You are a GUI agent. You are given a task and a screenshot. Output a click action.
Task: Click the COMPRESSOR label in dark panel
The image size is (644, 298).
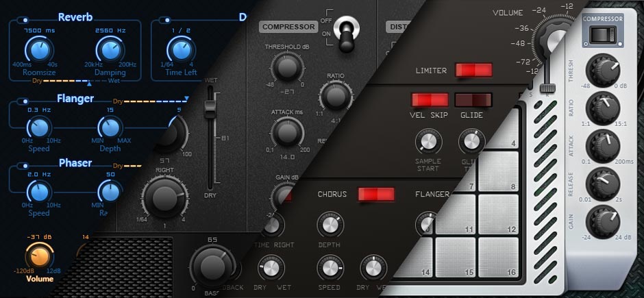288,27
